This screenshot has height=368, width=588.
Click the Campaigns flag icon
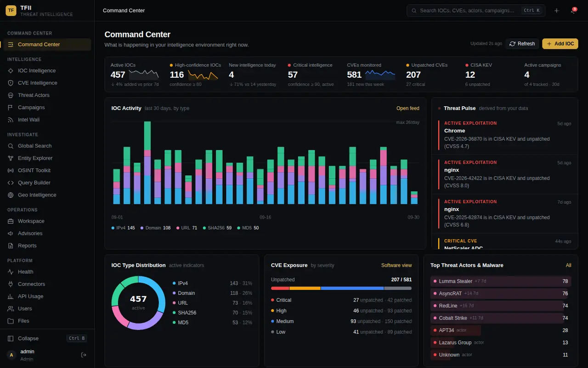pos(11,108)
